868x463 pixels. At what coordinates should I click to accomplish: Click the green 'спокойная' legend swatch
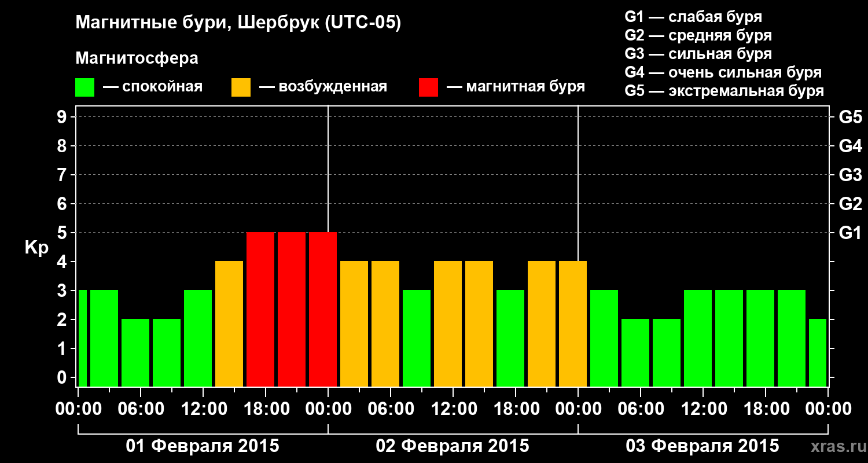coord(84,87)
